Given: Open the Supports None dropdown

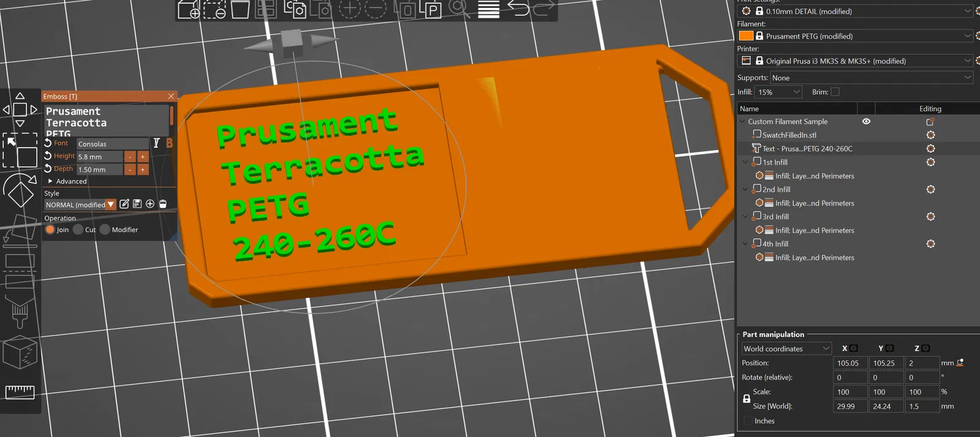Looking at the screenshot, I should pyautogui.click(x=872, y=78).
